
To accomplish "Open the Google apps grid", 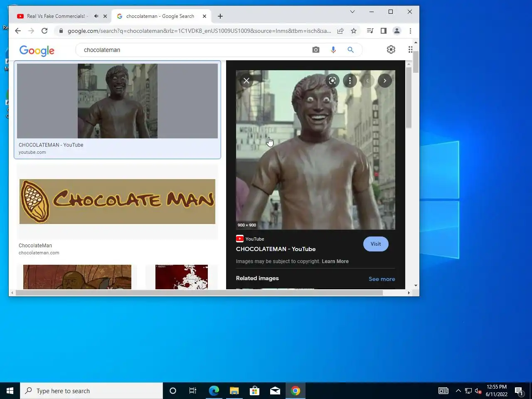I will click(x=410, y=49).
